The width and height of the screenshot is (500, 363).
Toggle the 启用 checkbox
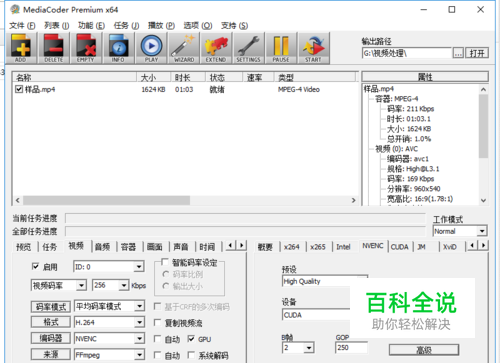click(x=35, y=266)
